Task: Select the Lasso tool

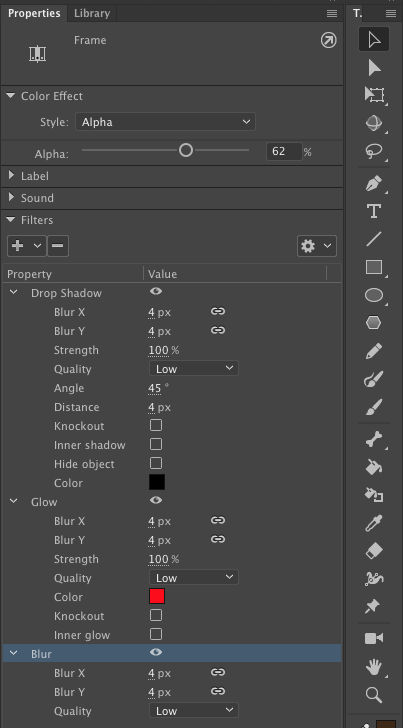Action: tap(374, 151)
